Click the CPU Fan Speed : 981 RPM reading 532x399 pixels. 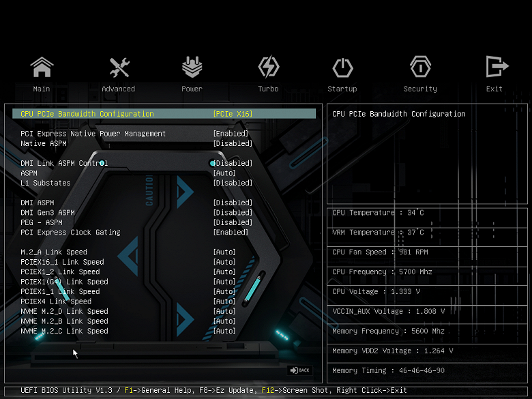tap(380, 252)
